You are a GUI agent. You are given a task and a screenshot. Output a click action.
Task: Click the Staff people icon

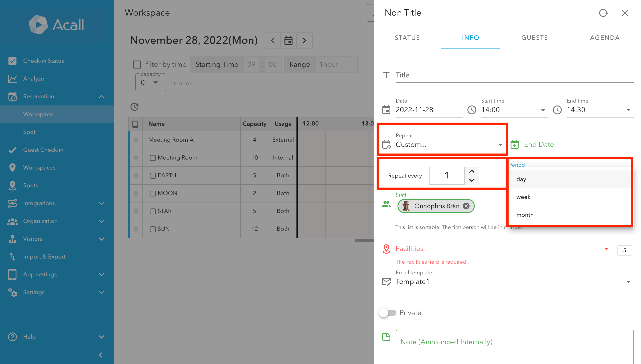pos(386,204)
